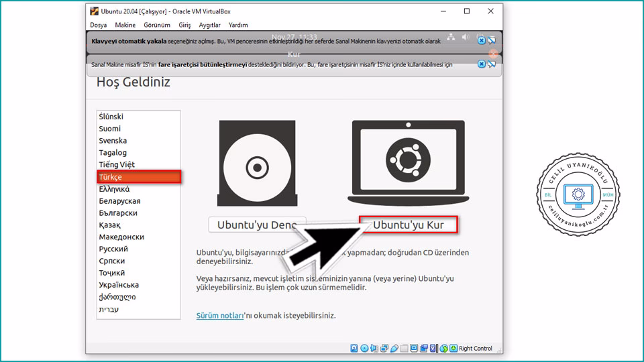Screen dimensions: 644x362
Task: Suppress future mouse integration messages icon
Action: coord(492,64)
